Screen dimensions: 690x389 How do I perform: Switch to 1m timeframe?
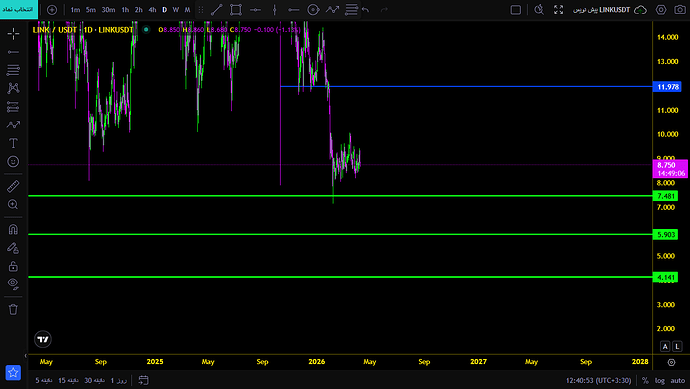(75, 10)
